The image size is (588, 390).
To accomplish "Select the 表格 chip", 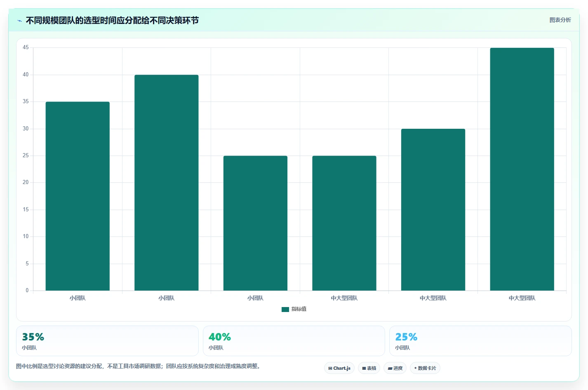I will (x=369, y=368).
